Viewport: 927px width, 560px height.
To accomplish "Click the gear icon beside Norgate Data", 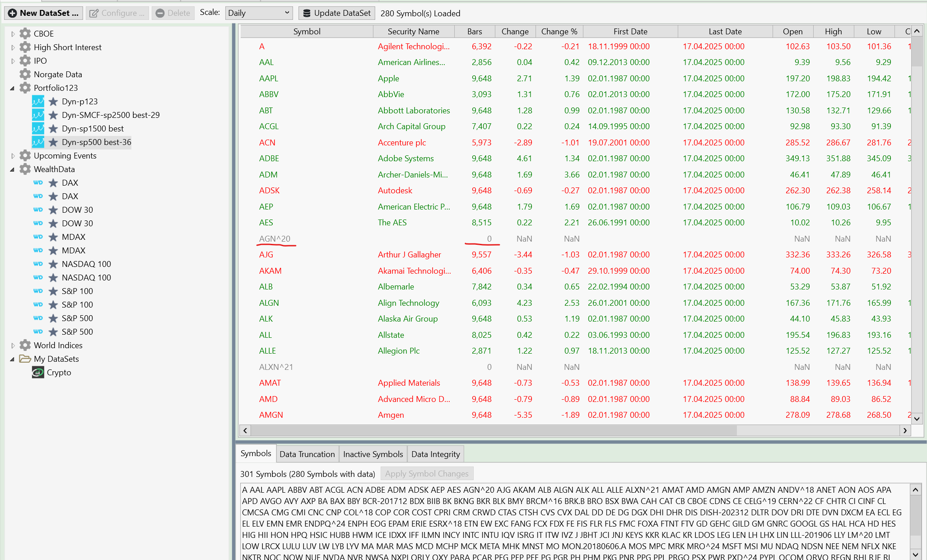I will (25, 75).
